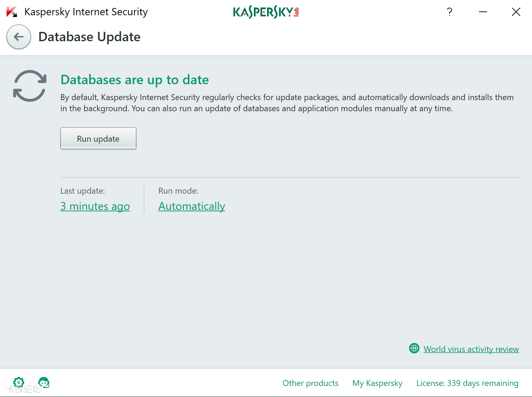Click the 'Run mode:' label

click(178, 191)
